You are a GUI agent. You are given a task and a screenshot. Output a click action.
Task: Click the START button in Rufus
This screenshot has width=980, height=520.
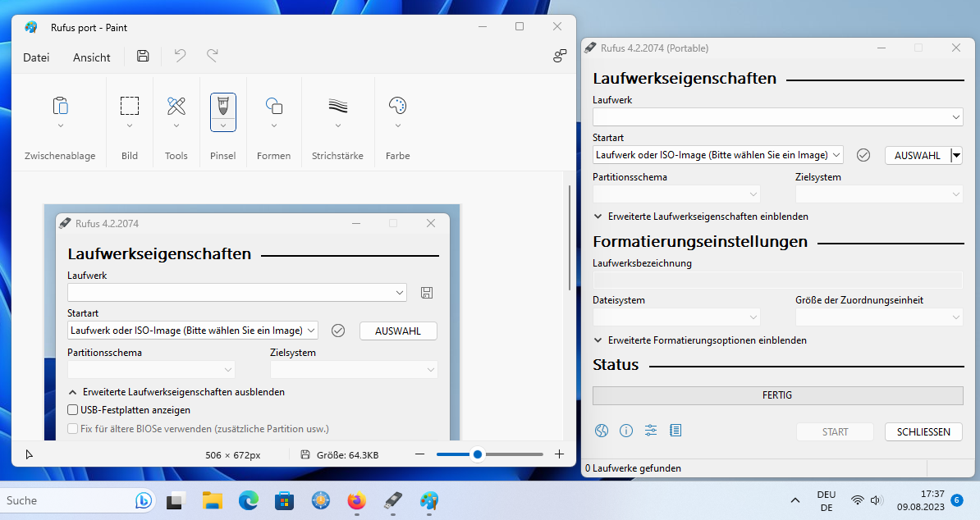(x=835, y=431)
